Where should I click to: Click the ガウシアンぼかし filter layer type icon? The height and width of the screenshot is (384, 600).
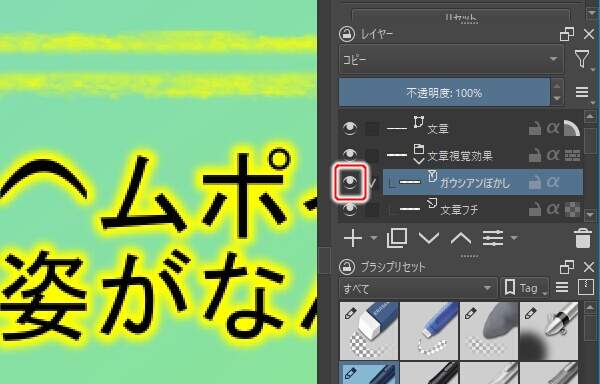coord(432,176)
